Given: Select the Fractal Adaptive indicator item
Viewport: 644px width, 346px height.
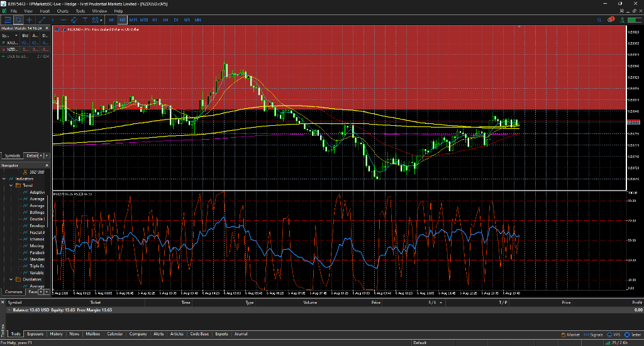Looking at the screenshot, I should (37, 233).
